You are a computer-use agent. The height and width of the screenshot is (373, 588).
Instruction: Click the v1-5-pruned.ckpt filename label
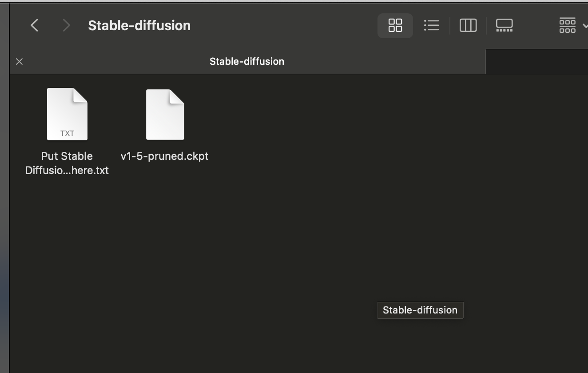(x=164, y=156)
